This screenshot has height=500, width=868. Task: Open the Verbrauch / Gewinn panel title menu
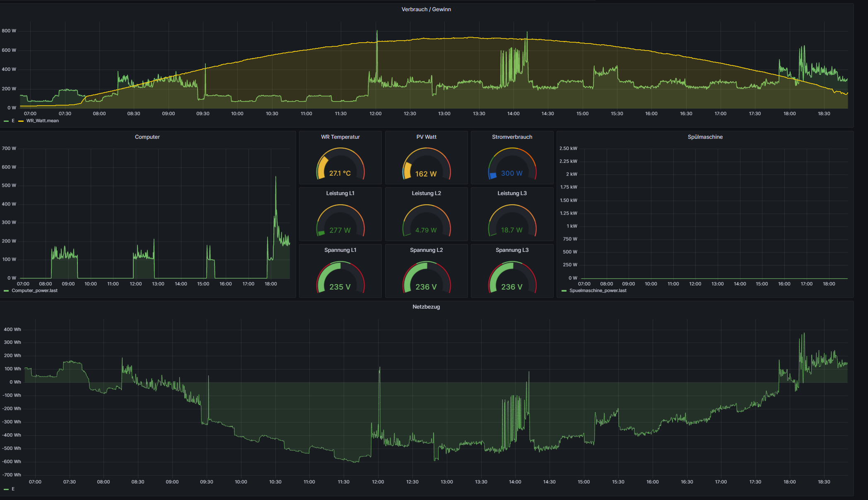click(426, 9)
